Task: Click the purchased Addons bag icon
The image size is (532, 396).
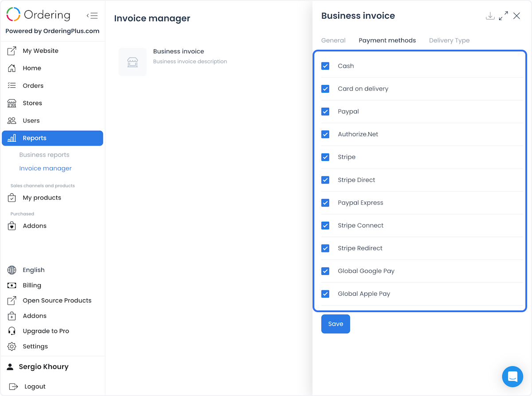Action: pyautogui.click(x=12, y=226)
